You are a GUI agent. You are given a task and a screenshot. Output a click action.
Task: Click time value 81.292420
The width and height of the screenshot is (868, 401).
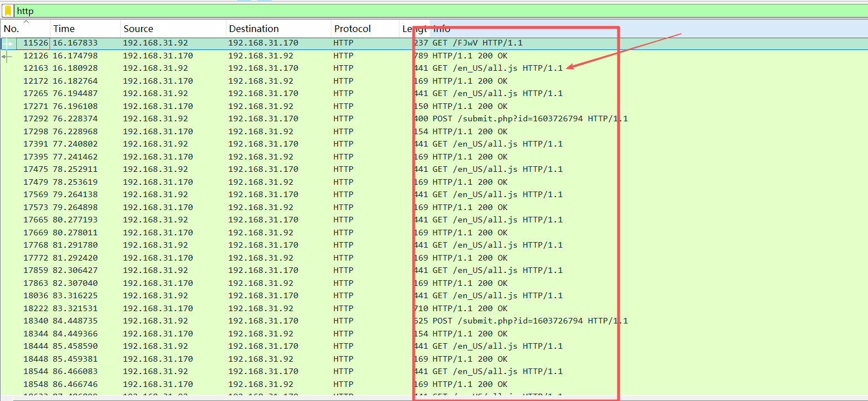[75, 258]
